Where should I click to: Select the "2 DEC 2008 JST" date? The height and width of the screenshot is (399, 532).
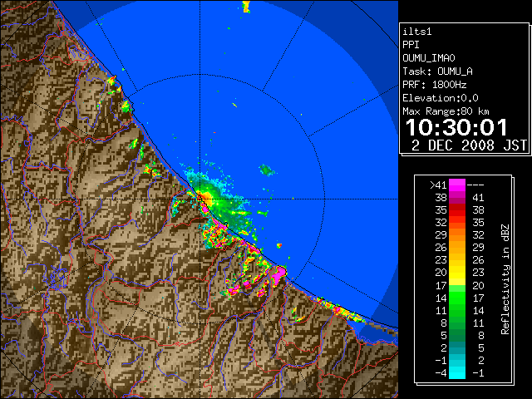pyautogui.click(x=469, y=145)
